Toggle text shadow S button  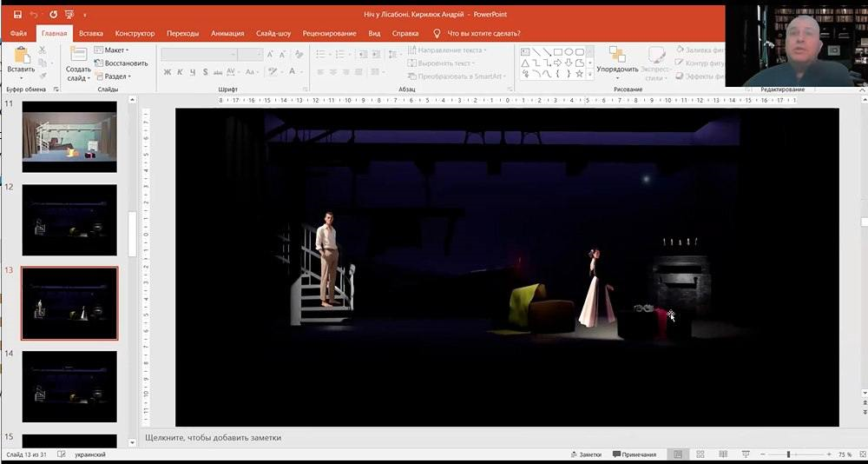pos(206,72)
